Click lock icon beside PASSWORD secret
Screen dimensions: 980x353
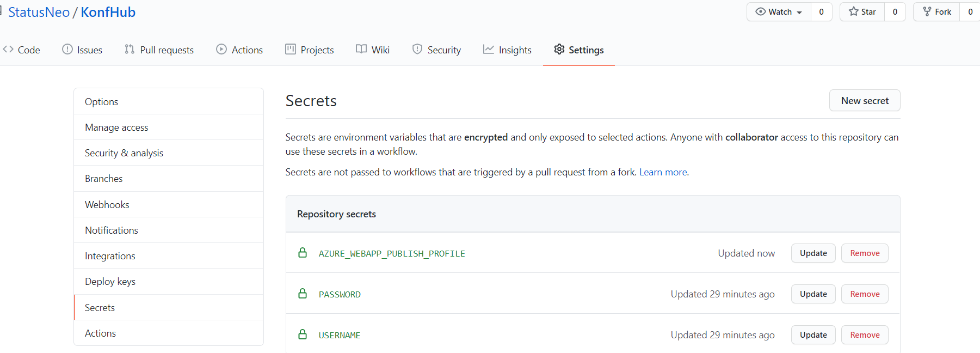[303, 294]
